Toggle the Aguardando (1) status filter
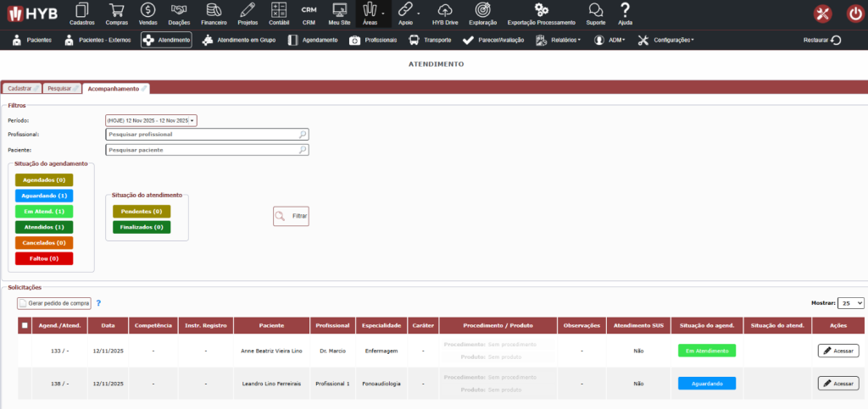Viewport: 868px width, 409px height. [x=44, y=196]
